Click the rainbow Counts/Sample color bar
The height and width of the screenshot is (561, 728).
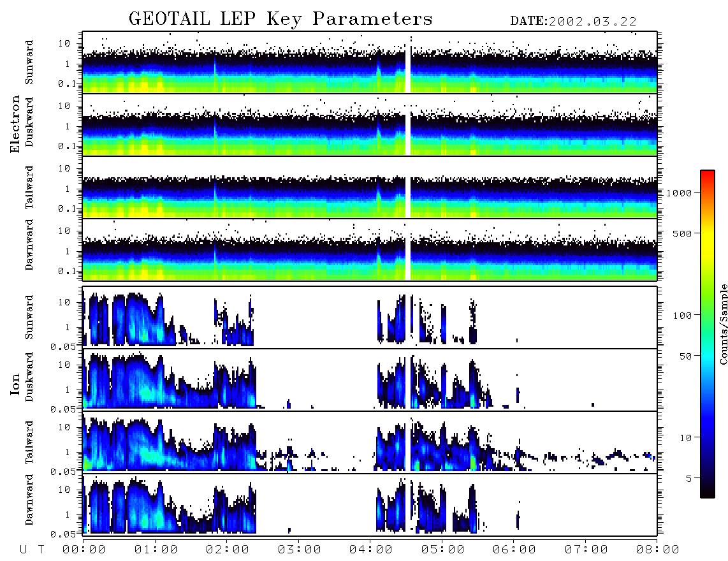708,334
